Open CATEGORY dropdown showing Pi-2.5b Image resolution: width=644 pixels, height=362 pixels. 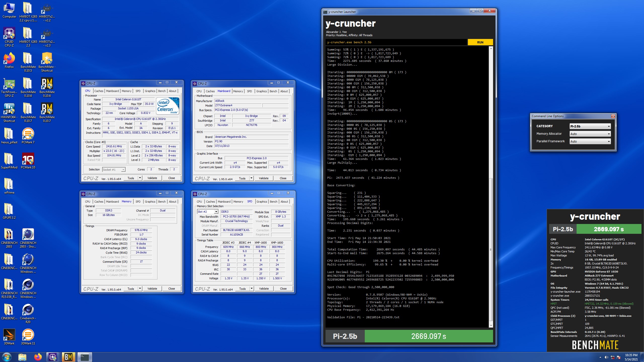point(590,126)
